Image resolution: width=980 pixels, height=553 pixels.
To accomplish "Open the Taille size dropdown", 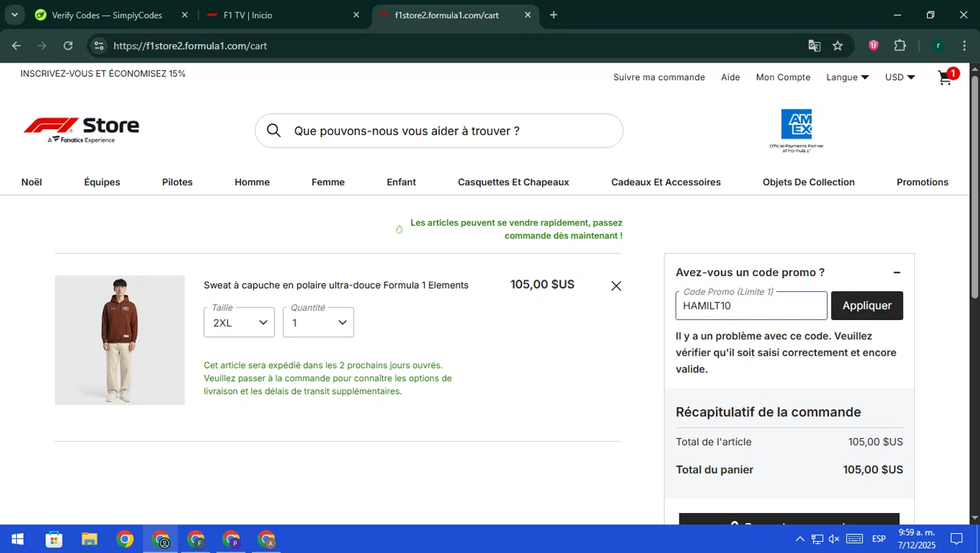I will coord(239,323).
